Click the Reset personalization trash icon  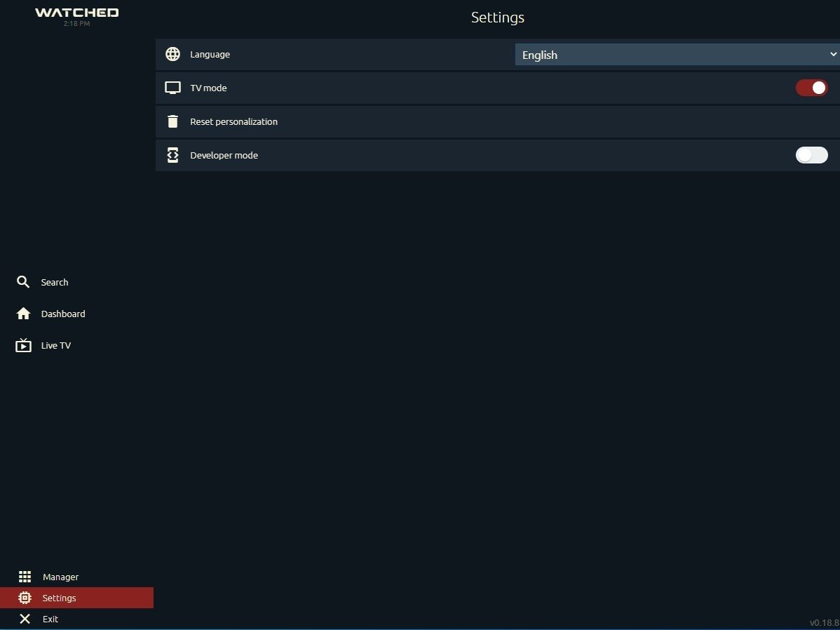click(x=172, y=121)
